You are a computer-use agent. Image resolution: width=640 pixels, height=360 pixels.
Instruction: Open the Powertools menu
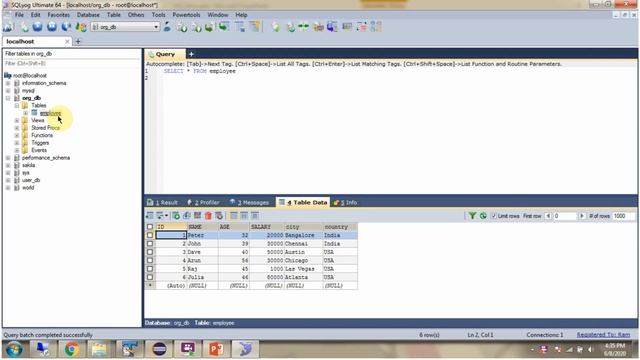(186, 15)
